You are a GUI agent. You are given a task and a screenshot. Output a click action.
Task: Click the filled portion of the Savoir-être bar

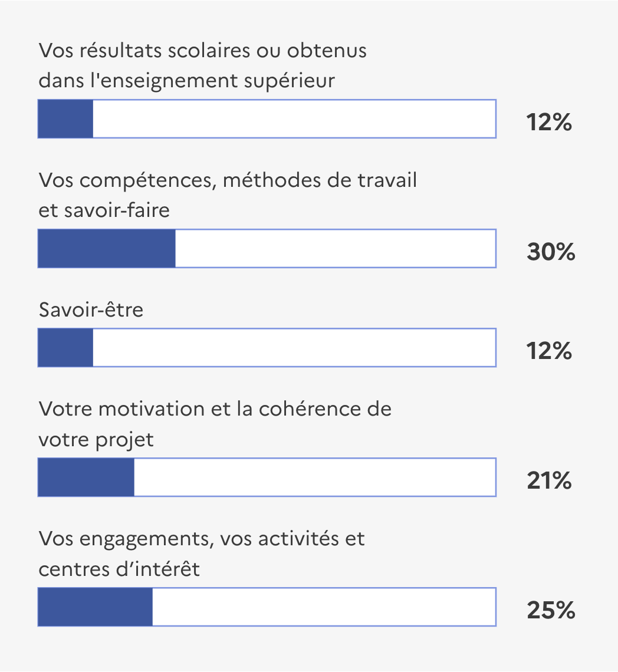click(65, 348)
